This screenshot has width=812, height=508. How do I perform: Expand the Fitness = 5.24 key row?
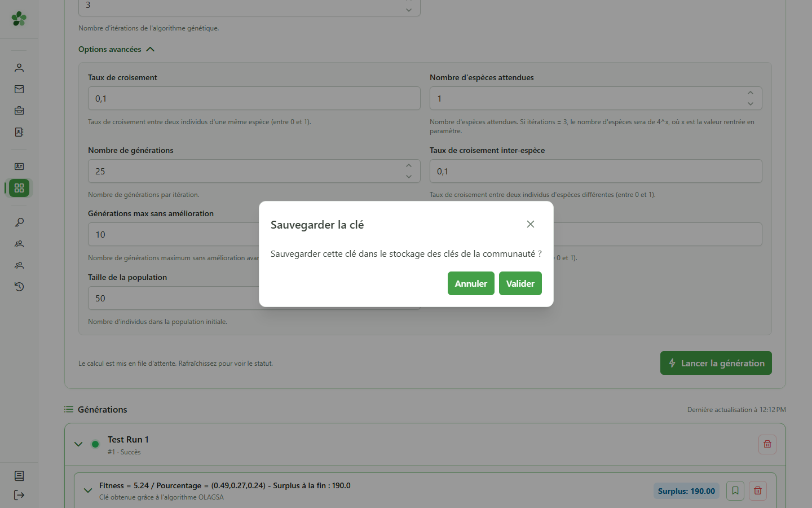[88, 491]
